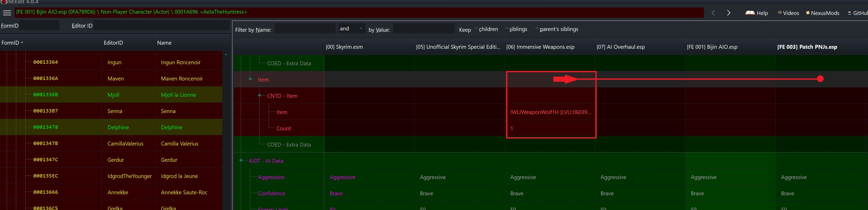Select record 0001347B CamillaValerius
This screenshot has height=210, width=868.
[x=111, y=143]
